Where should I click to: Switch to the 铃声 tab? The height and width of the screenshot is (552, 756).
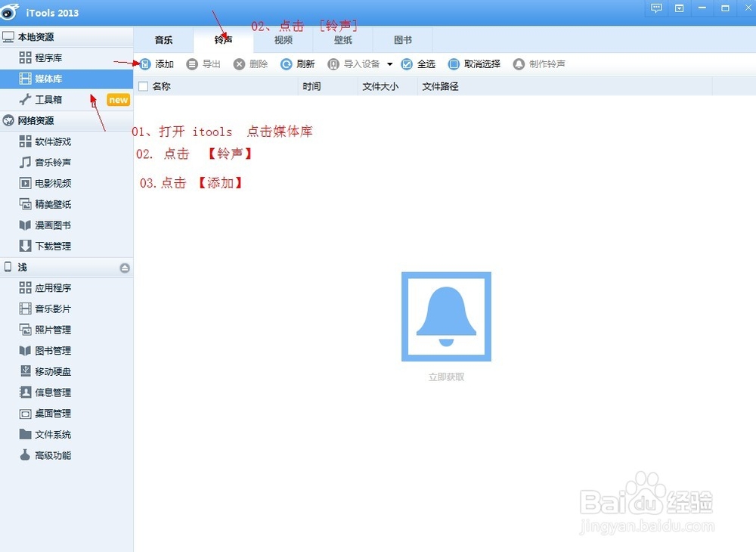coord(222,40)
